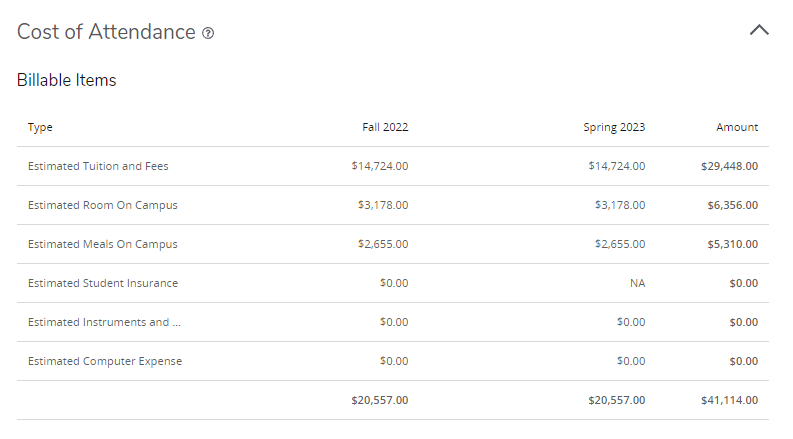The width and height of the screenshot is (793, 439).
Task: Click the $5,310.00 meals total amount
Action: tap(733, 244)
